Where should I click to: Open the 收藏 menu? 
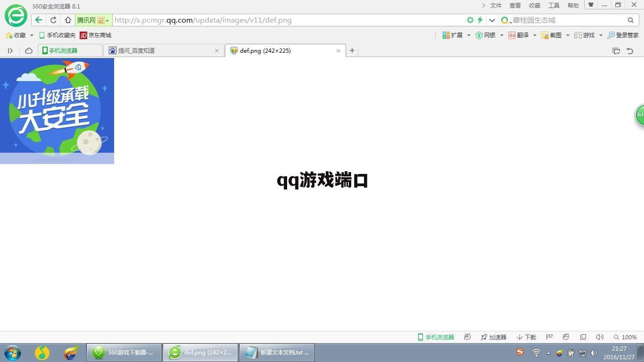pos(535,6)
